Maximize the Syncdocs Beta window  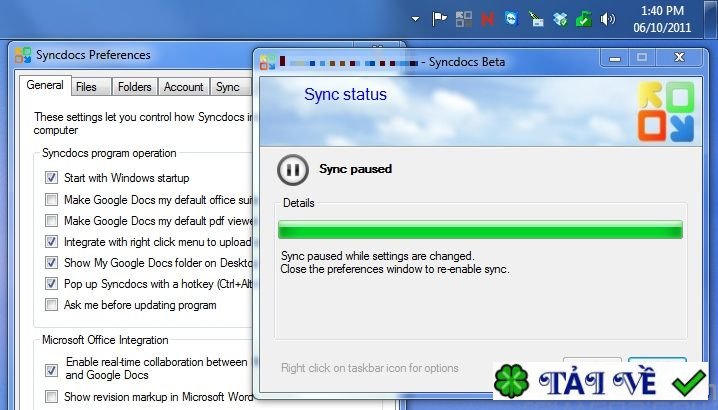point(642,58)
